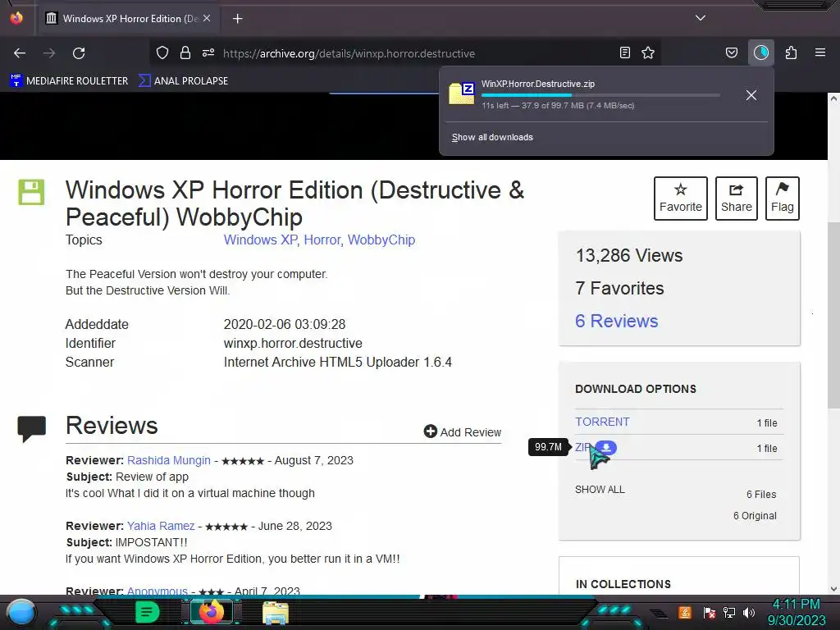Viewport: 840px width, 630px height.
Task: Jump to the 6 Reviews link
Action: (616, 321)
